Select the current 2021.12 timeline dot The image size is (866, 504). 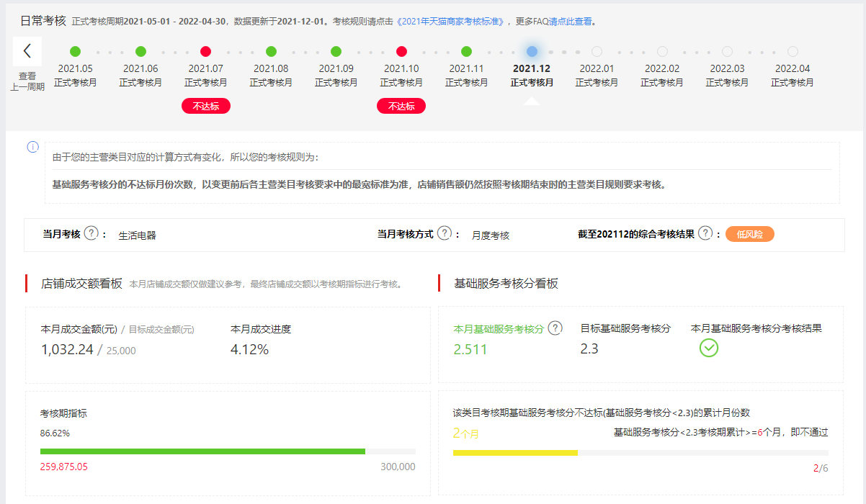[532, 51]
